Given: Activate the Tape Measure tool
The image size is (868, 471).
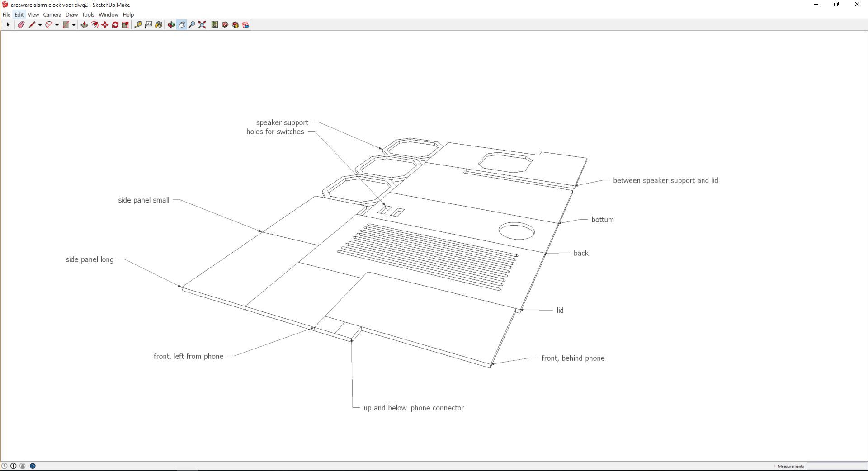Looking at the screenshot, I should [138, 25].
